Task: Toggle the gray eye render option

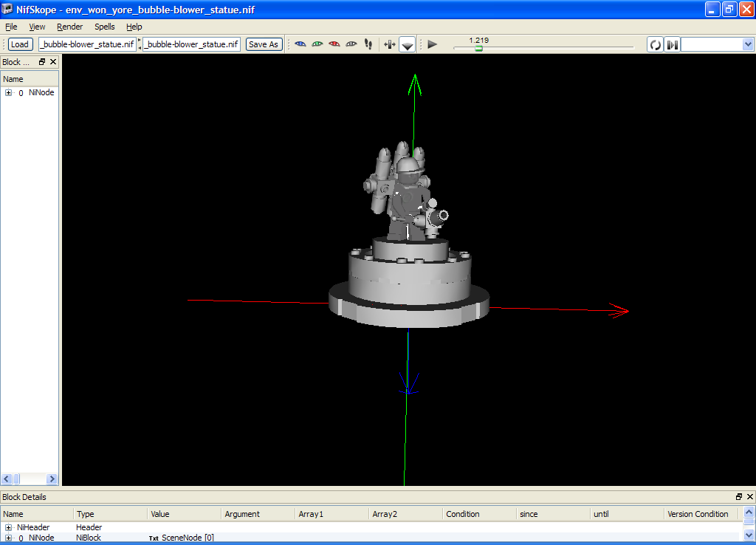Action: click(x=351, y=44)
